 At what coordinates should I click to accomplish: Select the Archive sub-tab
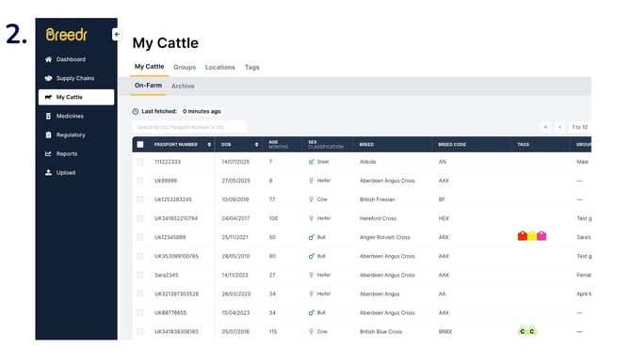tap(183, 87)
